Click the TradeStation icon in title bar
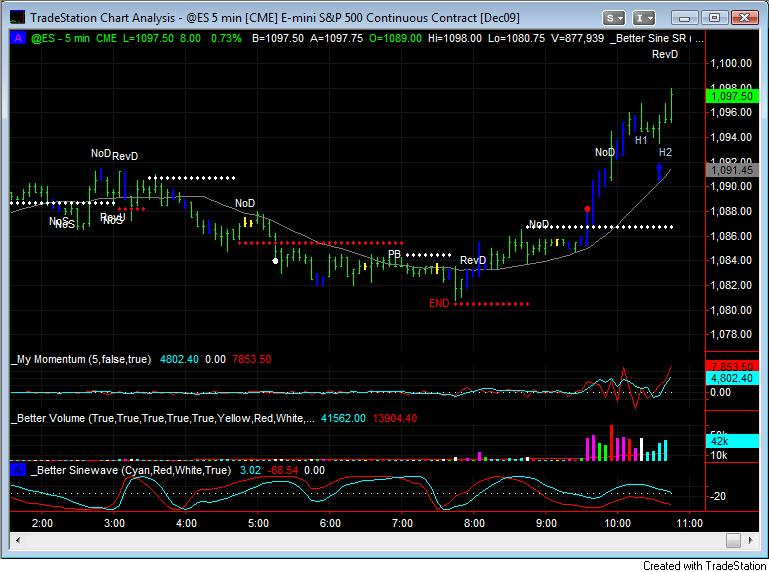 (x=17, y=18)
